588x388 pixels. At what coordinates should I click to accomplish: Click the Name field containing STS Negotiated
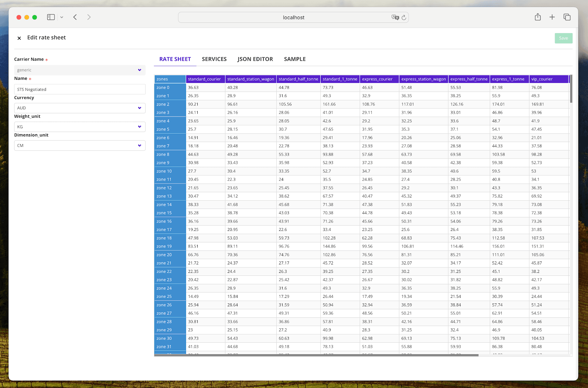click(79, 89)
